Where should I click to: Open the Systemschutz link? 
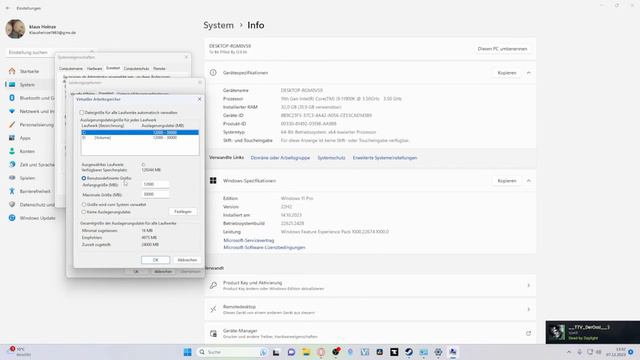click(x=331, y=158)
